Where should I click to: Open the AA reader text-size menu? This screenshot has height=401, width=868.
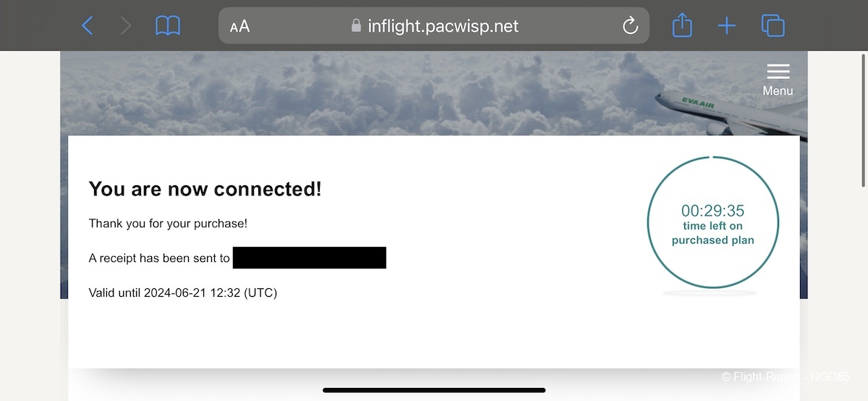239,27
